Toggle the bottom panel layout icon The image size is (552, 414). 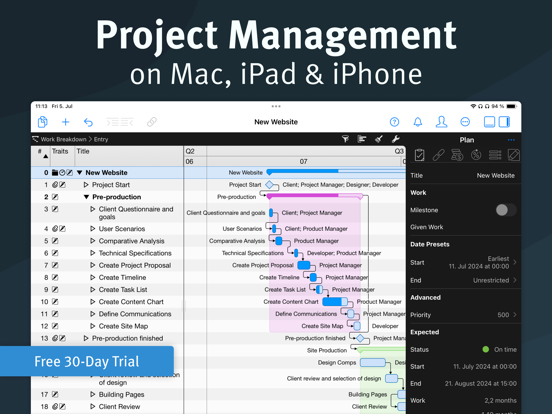489,122
